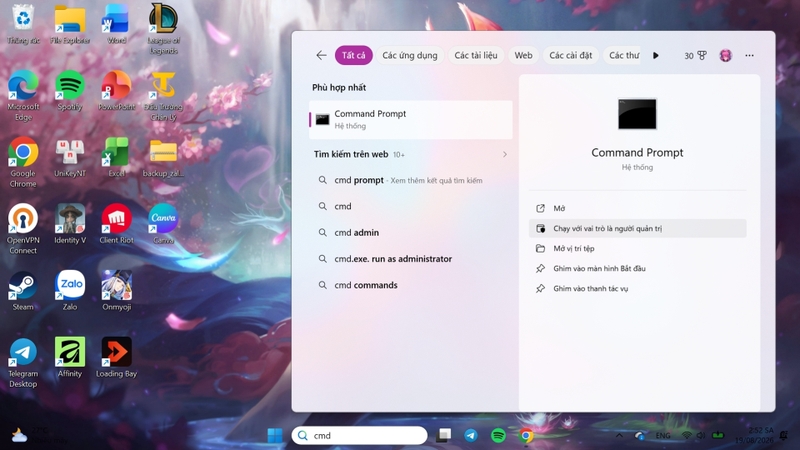The image size is (800, 450).
Task: Open Spotify from the taskbar
Action: click(498, 435)
